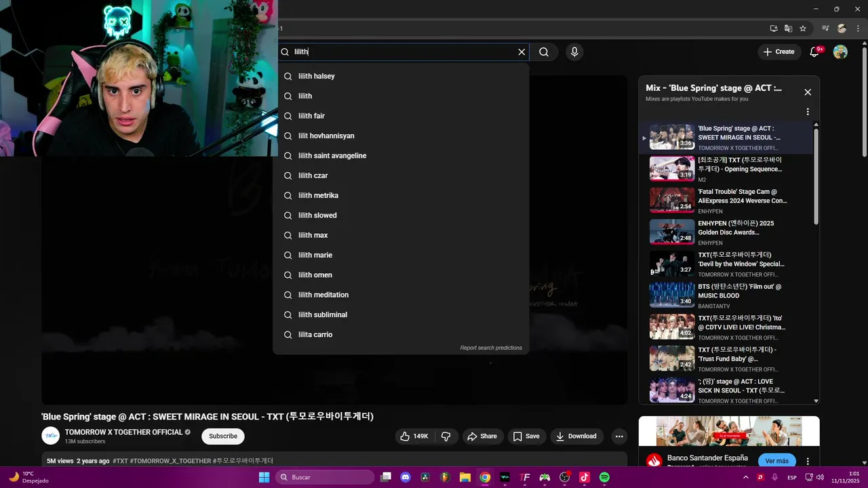The width and height of the screenshot is (868, 488).
Task: Download the video
Action: 576,436
